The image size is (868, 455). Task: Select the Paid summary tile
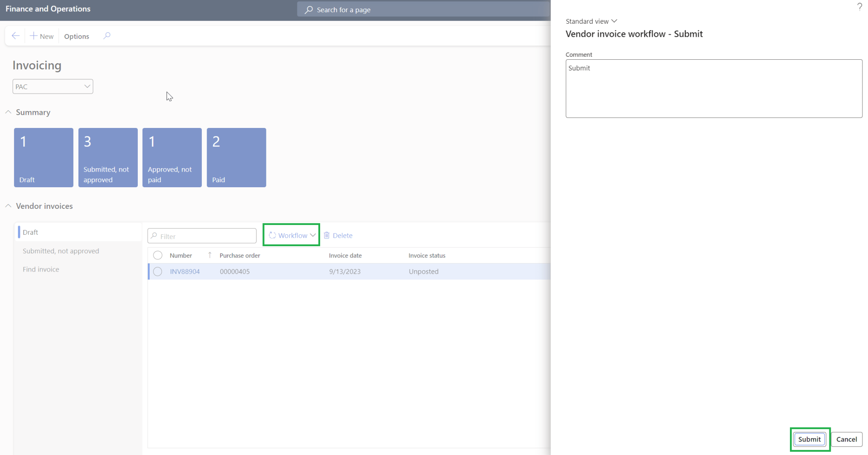(x=236, y=157)
